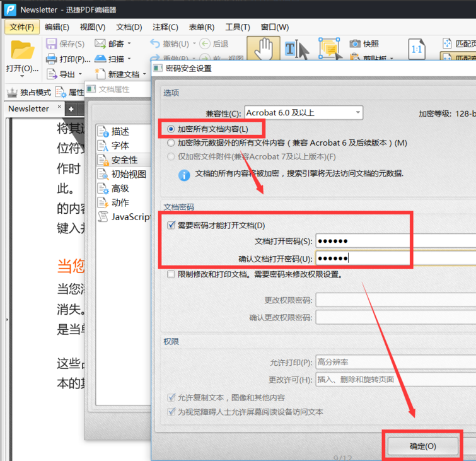Open Actions in properties list
476x461 pixels.
[120, 202]
